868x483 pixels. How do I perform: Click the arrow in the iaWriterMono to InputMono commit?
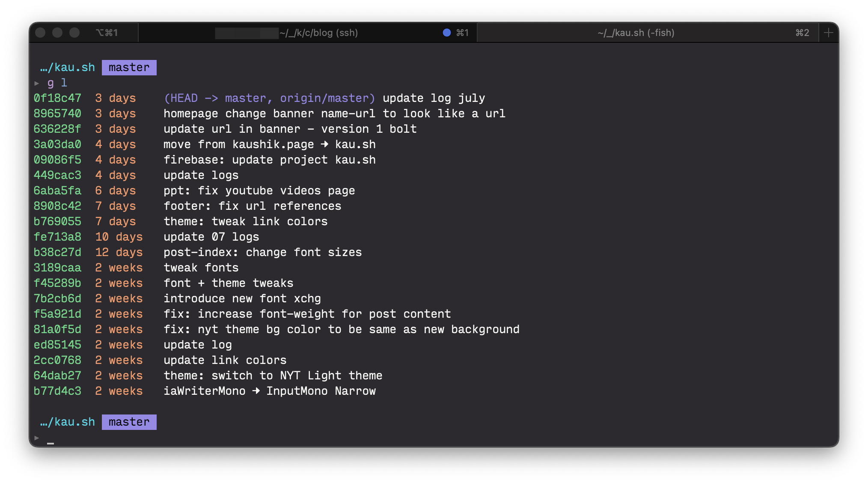pos(256,391)
